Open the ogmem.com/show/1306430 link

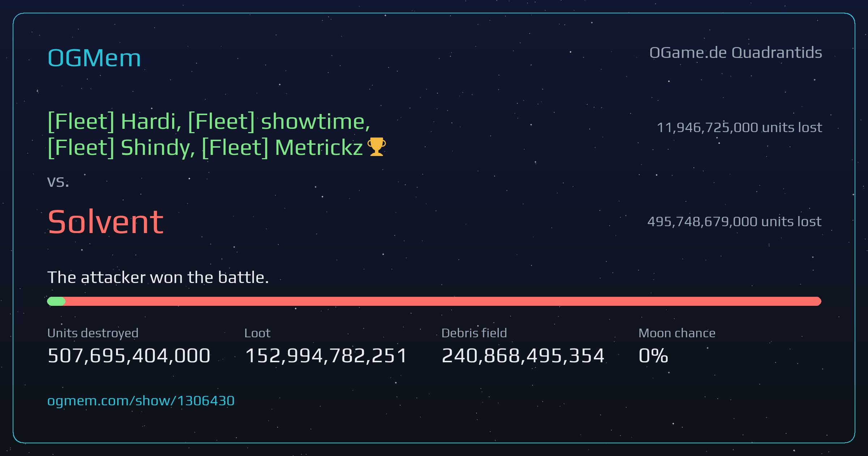141,401
